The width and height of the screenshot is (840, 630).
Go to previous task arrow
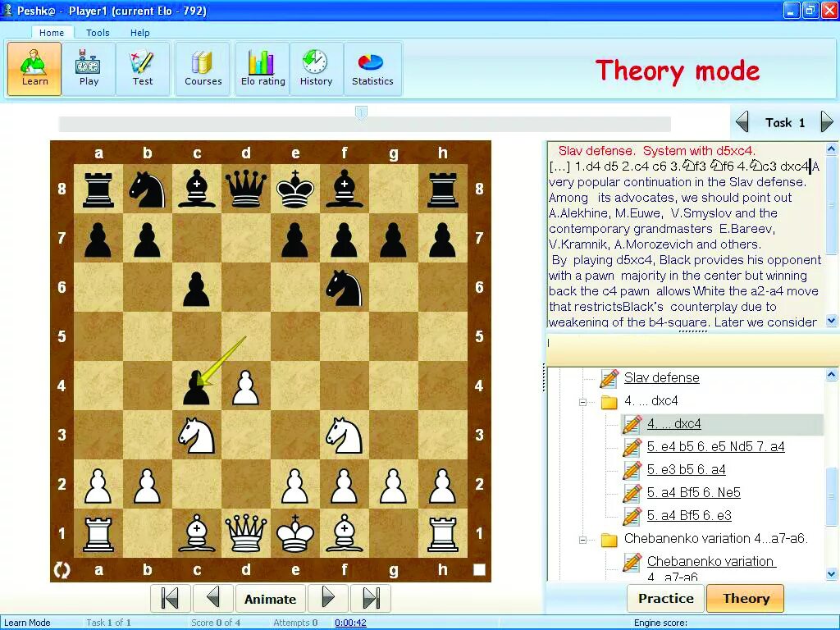pyautogui.click(x=742, y=121)
